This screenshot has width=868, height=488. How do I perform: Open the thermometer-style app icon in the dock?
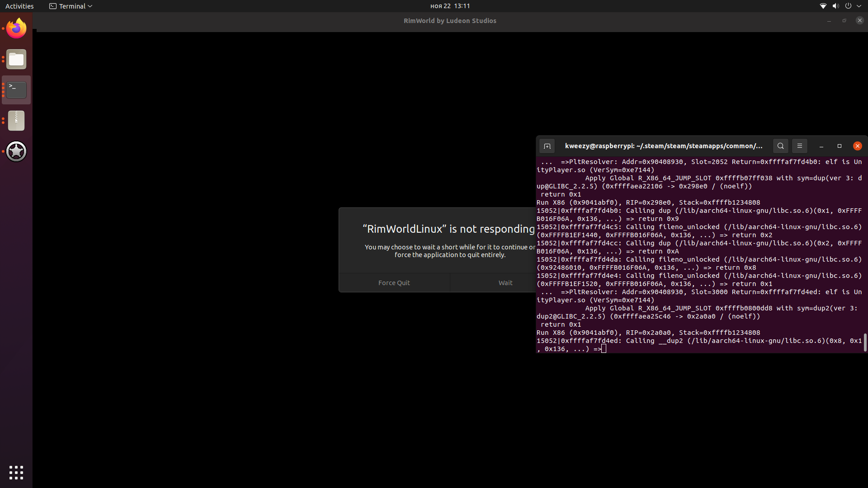point(16,120)
